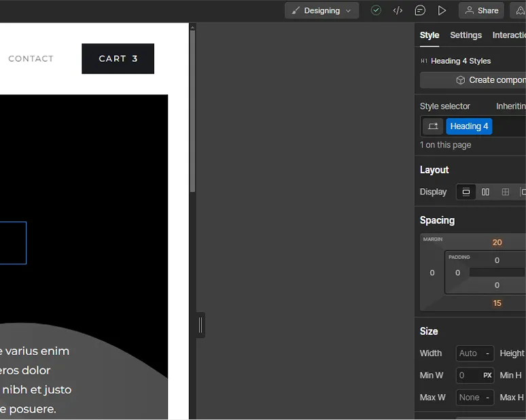526x420 pixels.
Task: Set display to flex
Action: click(485, 192)
